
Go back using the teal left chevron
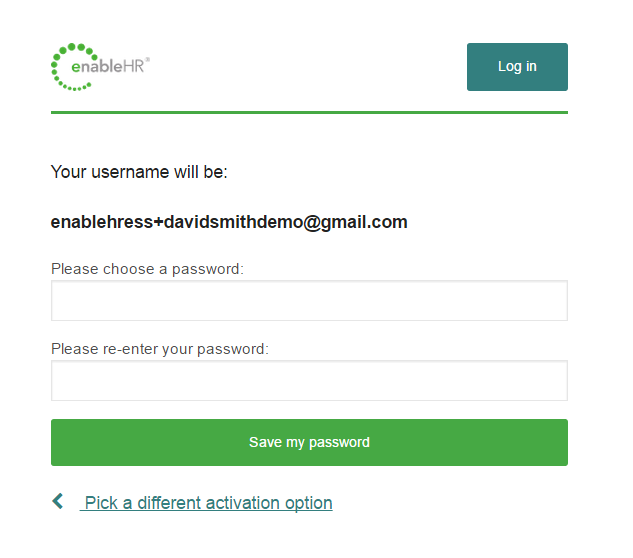(x=58, y=501)
